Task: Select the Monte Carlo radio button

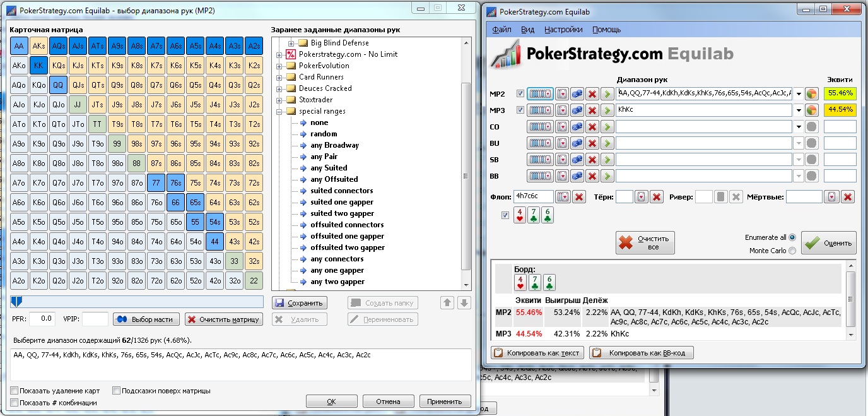Action: [x=793, y=251]
